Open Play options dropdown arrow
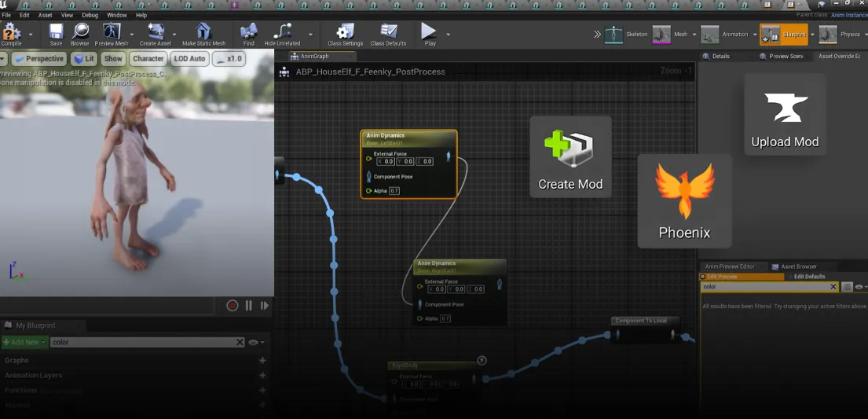This screenshot has height=419, width=868. click(x=448, y=35)
